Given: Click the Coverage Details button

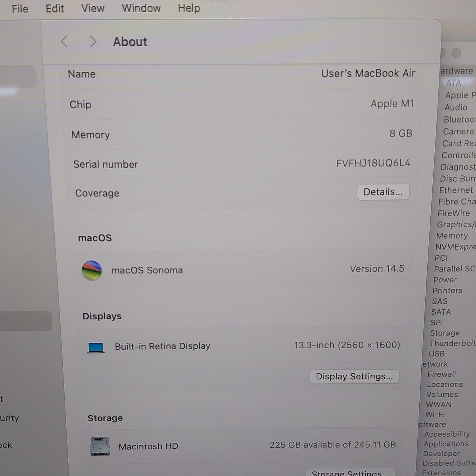Looking at the screenshot, I should 383,192.
